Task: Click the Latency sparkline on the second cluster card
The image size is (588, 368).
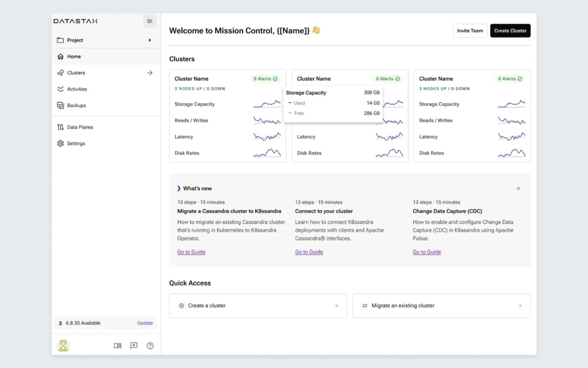Action: pos(389,137)
